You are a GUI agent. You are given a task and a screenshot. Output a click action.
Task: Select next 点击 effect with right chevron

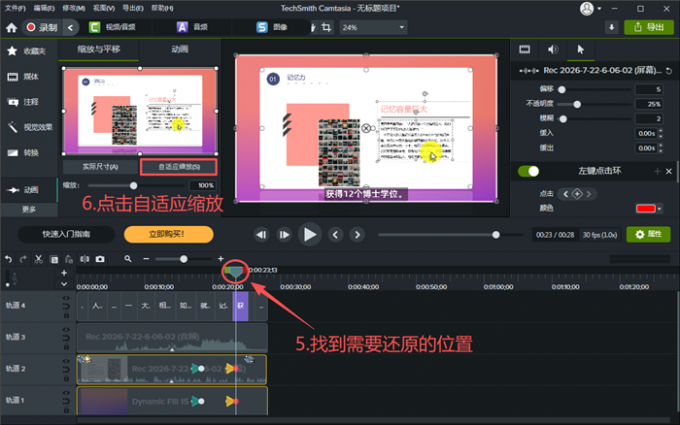588,194
